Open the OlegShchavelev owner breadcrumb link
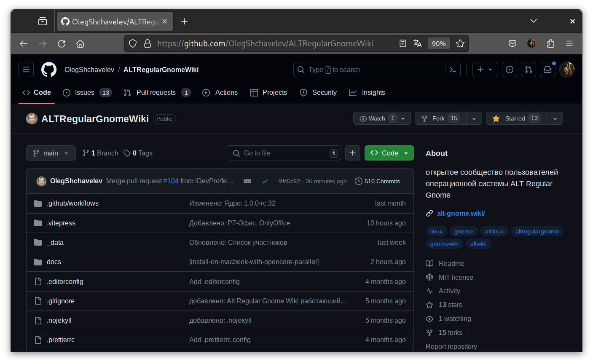 tap(89, 70)
